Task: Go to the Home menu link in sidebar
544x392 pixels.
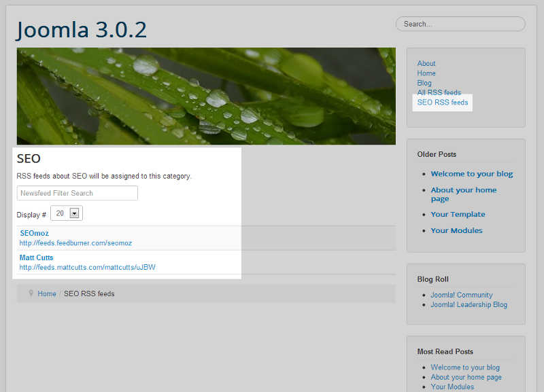Action: [x=426, y=73]
